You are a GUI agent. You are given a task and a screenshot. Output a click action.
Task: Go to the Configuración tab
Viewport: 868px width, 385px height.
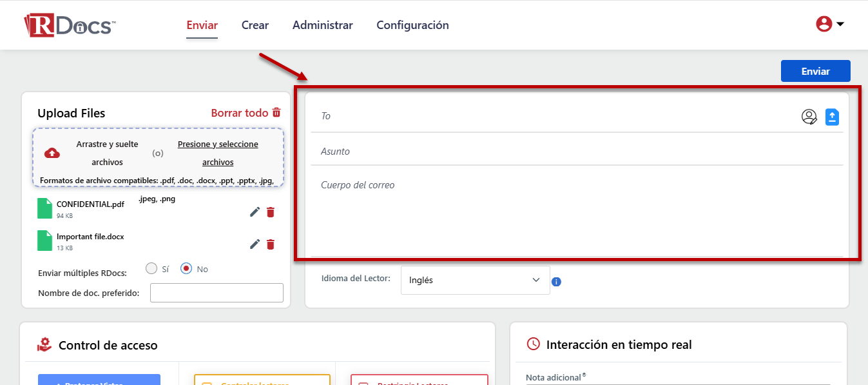(x=412, y=25)
